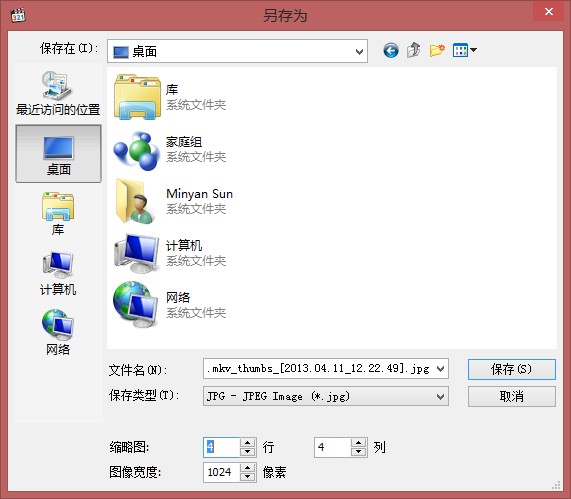Click the thumbnail rows (行) input field
Viewport: 571px width, 499px height.
point(222,447)
